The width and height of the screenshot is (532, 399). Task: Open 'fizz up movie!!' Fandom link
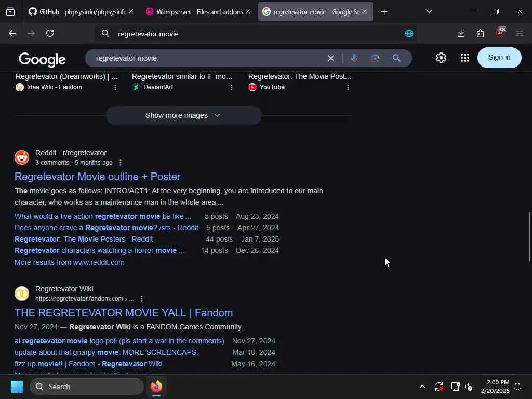(88, 364)
